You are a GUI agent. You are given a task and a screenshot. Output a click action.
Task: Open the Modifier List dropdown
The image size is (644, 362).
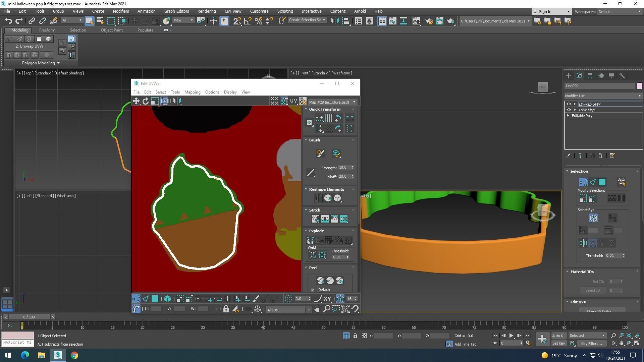tap(603, 96)
